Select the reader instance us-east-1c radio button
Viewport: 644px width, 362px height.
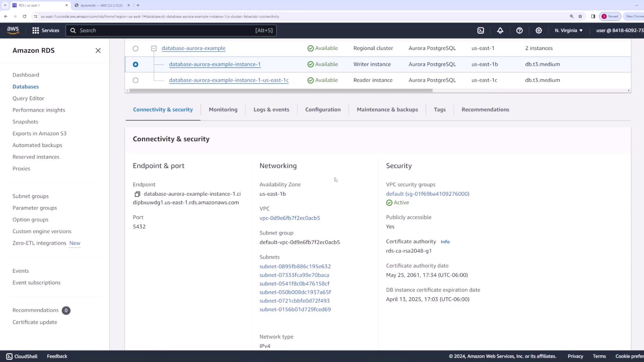[x=136, y=80]
